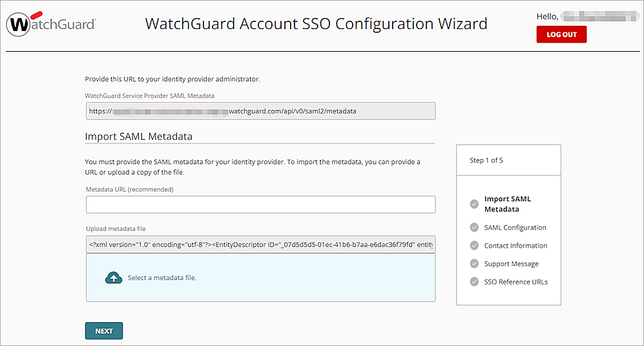The image size is (644, 346).
Task: Click the cloud upload icon
Action: [x=114, y=277]
